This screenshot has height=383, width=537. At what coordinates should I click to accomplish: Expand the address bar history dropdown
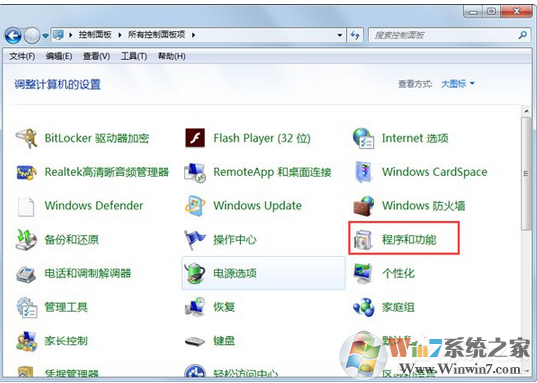click(340, 35)
